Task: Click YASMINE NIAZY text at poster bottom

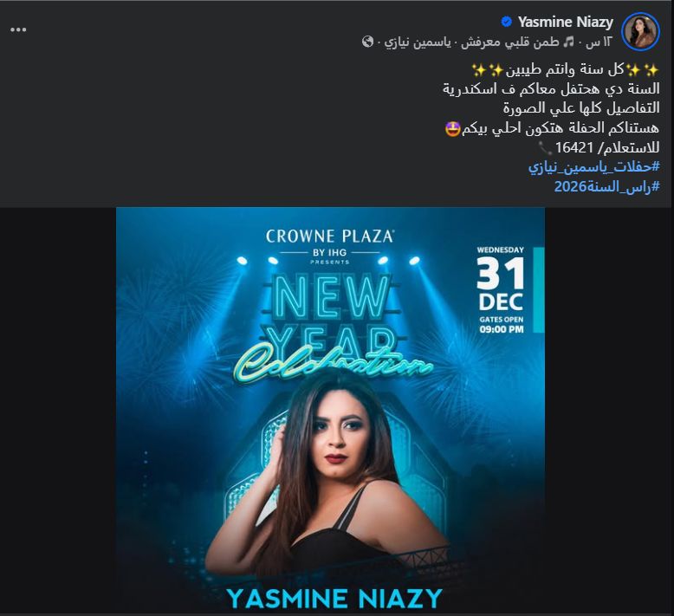Action: [334, 599]
